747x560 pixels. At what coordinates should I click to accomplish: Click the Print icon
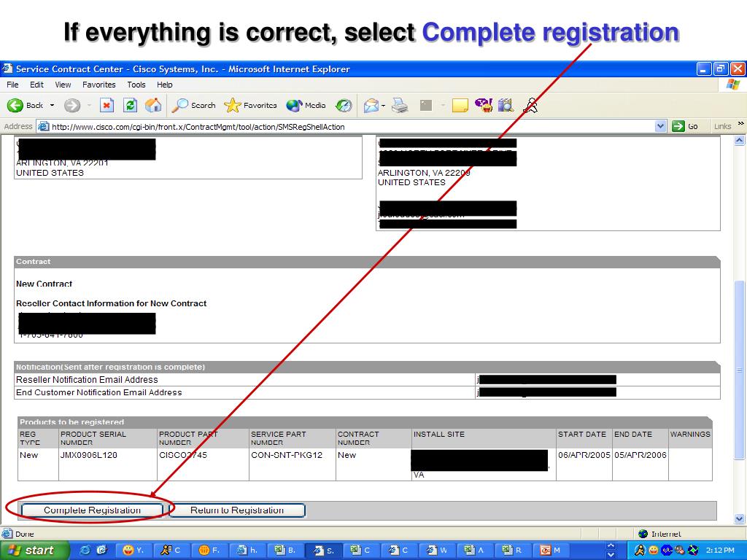point(400,105)
